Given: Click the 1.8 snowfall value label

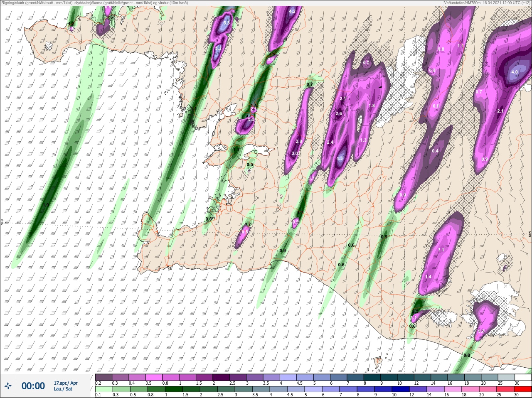Looking at the screenshot, I should point(372,106).
